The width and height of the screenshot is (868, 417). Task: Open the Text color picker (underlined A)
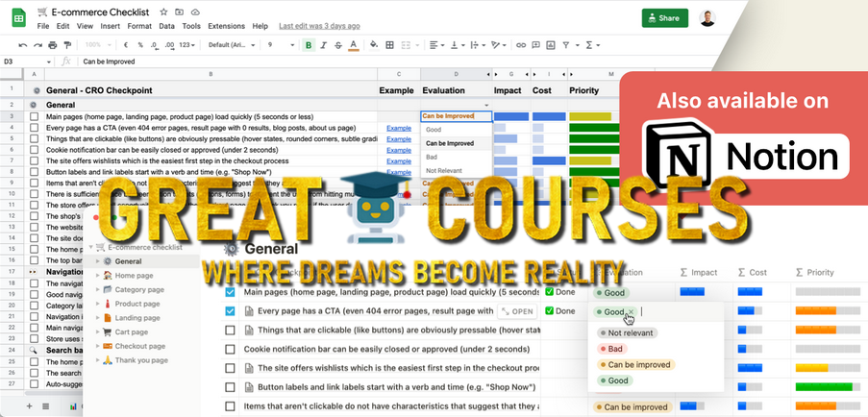pyautogui.click(x=353, y=45)
